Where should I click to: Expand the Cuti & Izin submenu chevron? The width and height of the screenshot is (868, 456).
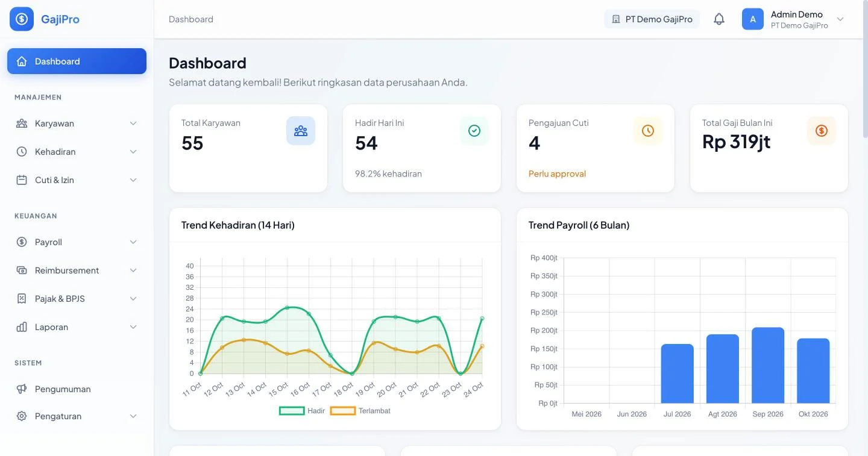point(133,180)
